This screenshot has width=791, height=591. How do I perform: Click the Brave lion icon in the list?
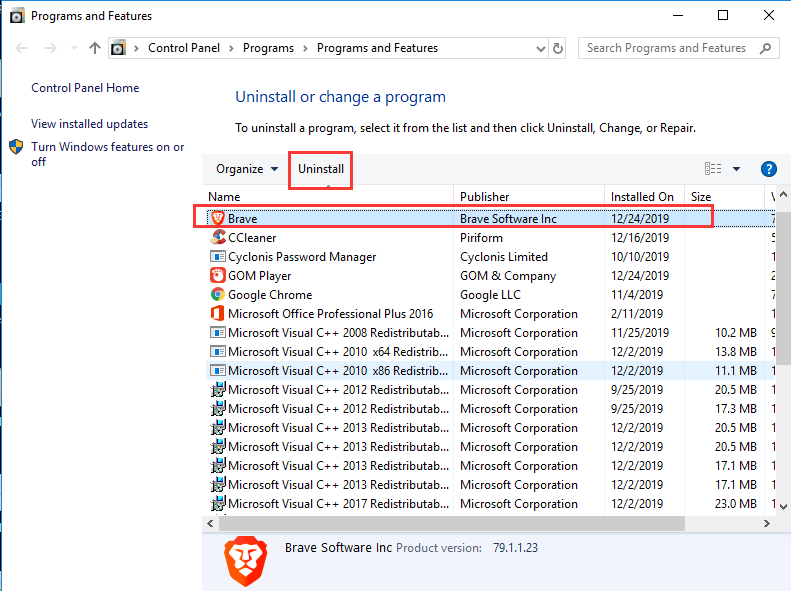217,218
